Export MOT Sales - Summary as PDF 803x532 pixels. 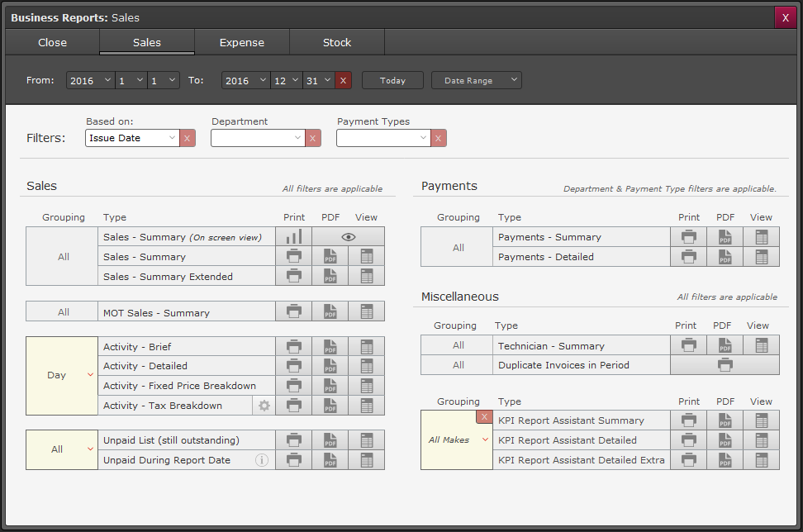click(330, 312)
